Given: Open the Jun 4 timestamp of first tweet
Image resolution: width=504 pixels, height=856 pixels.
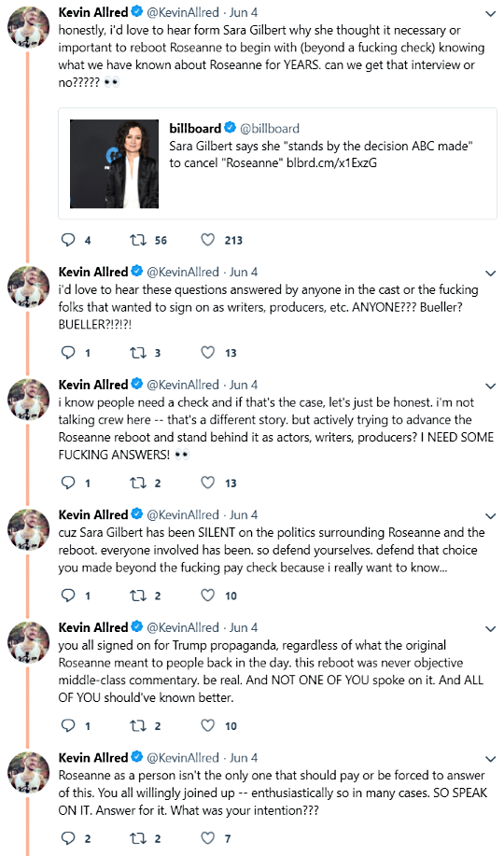Looking at the screenshot, I should tap(244, 12).
